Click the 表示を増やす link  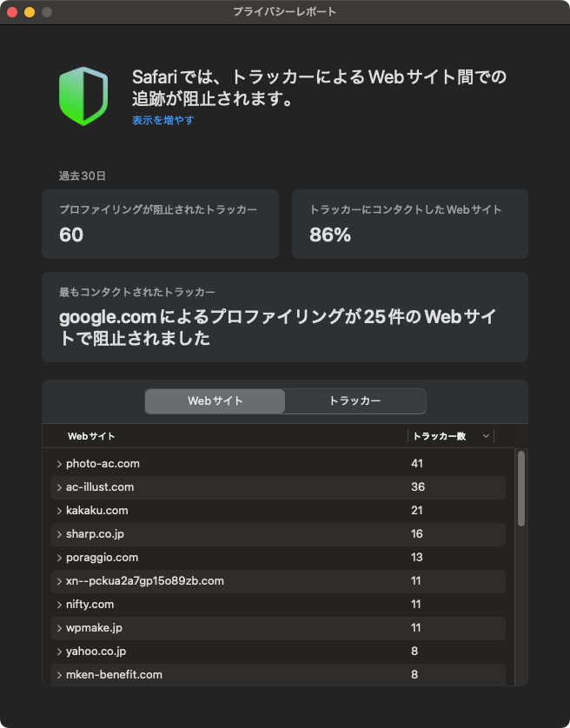pyautogui.click(x=162, y=120)
